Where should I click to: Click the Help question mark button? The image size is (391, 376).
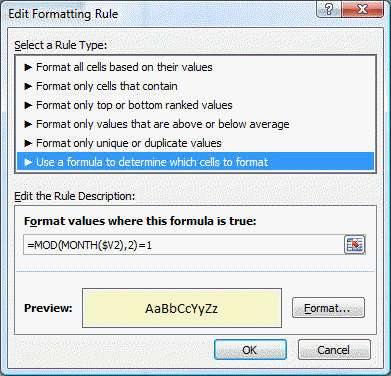click(328, 10)
